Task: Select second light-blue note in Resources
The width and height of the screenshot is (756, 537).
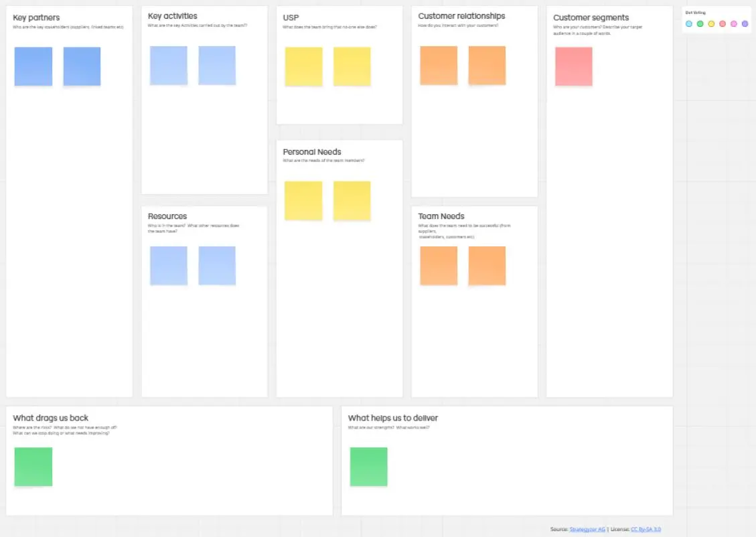Action: (217, 266)
